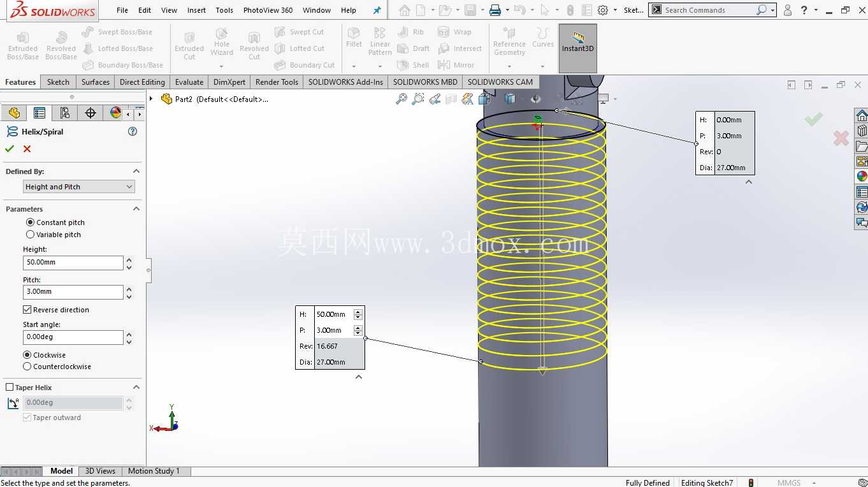The width and height of the screenshot is (868, 487).
Task: Select Clockwise radio button
Action: coord(27,355)
